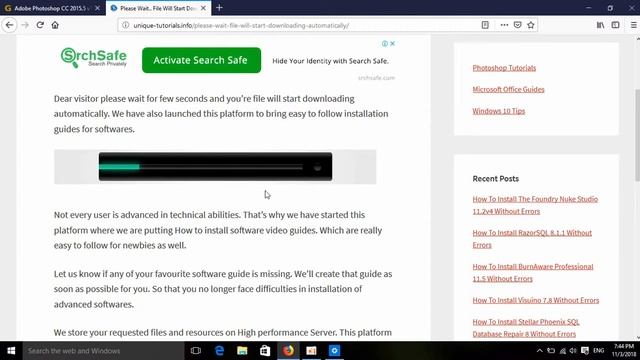Click the SrchSafe logo in the ad
This screenshot has height=360, width=640.
[94, 58]
